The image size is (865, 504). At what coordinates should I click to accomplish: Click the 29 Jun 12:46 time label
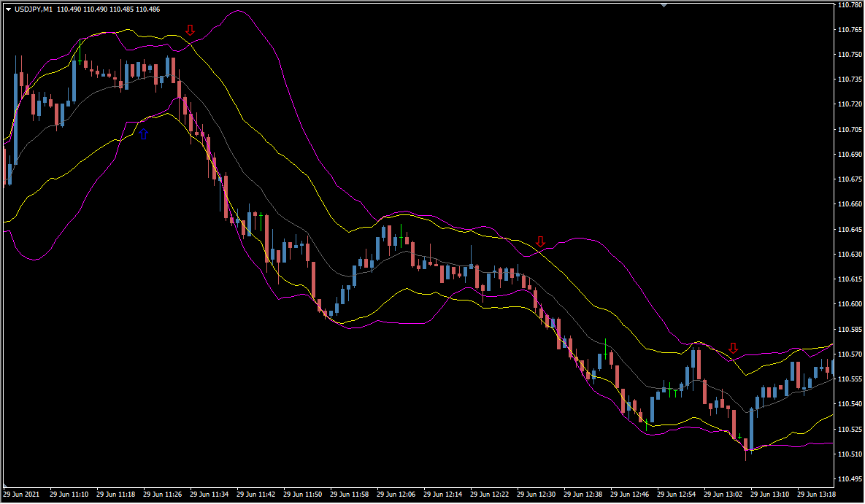tap(630, 494)
